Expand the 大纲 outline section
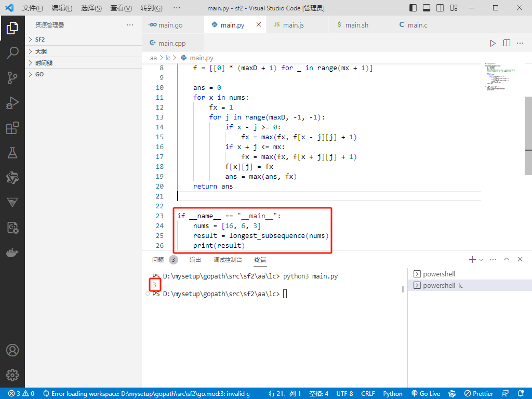This screenshot has width=532, height=399. [84, 51]
